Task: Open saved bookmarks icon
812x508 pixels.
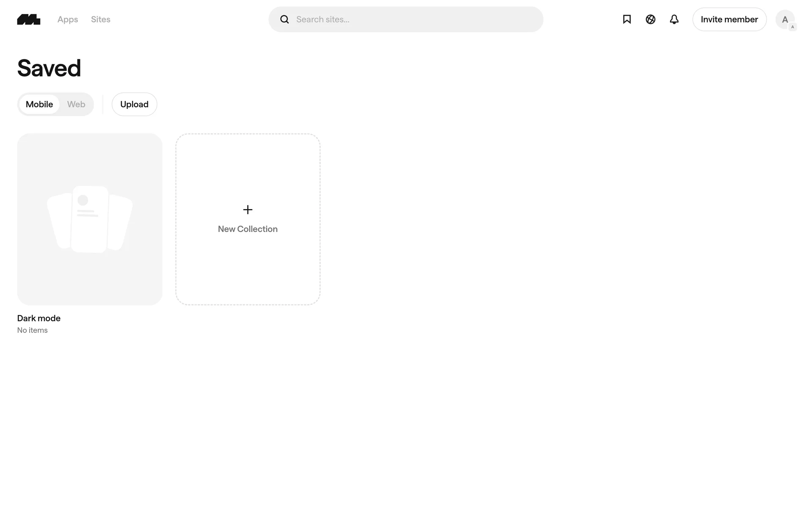Action: [x=627, y=19]
